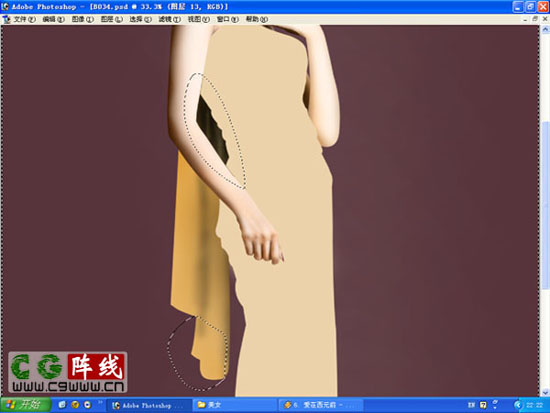The image size is (550, 413).
Task: Open the 帮助 menu
Action: [257, 19]
